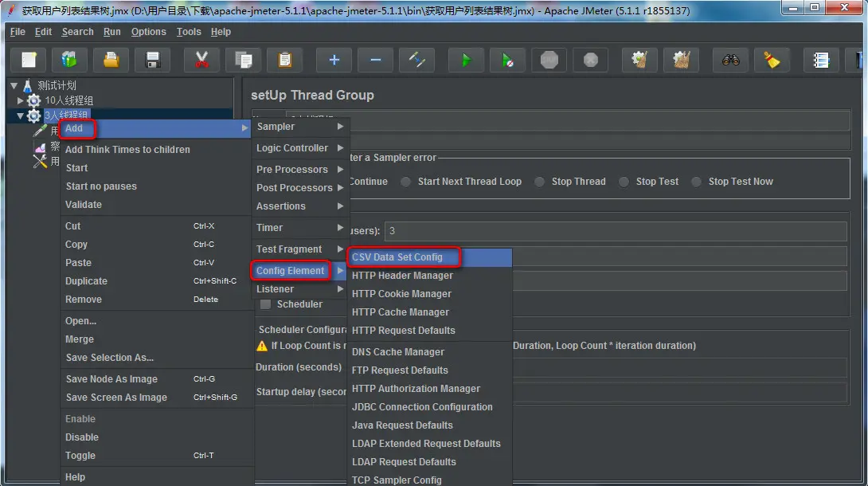Expand the Sampler submenu
Viewport: 868px width, 486px height.
coord(299,126)
